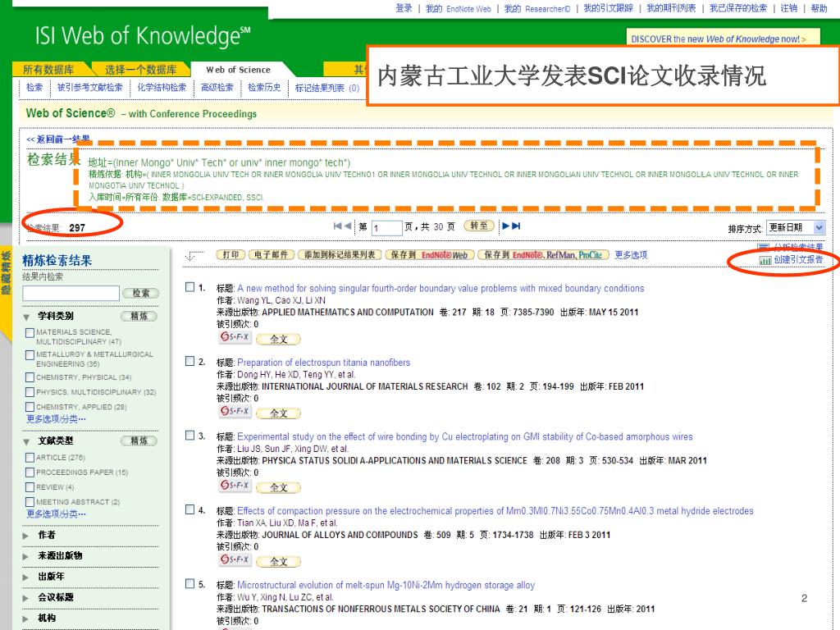Click the 打印 button
Screen dimensions: 840x630
(231, 255)
